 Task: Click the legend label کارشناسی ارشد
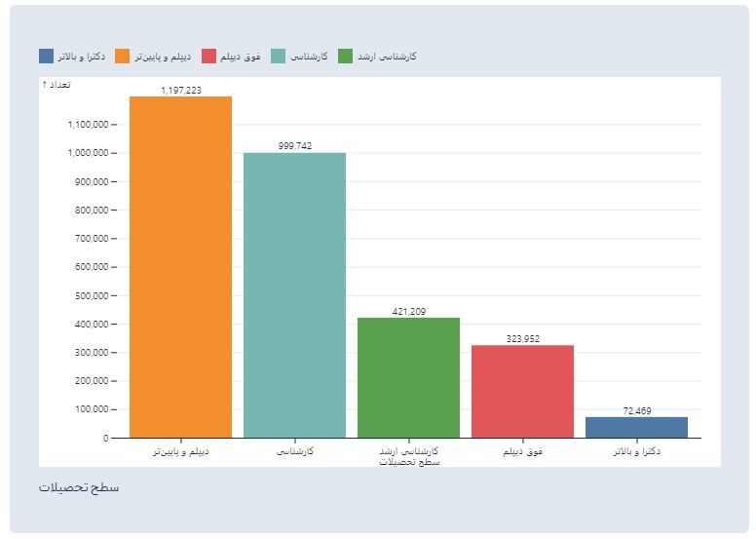387,57
